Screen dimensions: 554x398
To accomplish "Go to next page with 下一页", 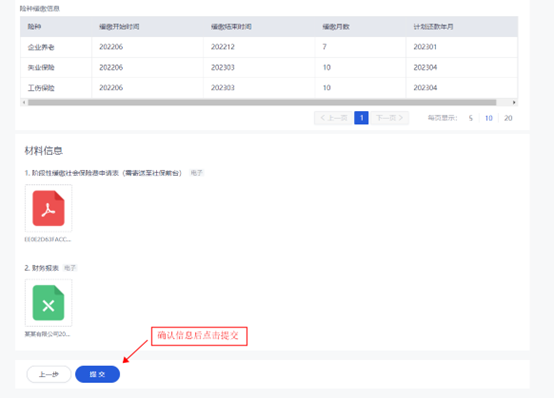I will tap(389, 118).
